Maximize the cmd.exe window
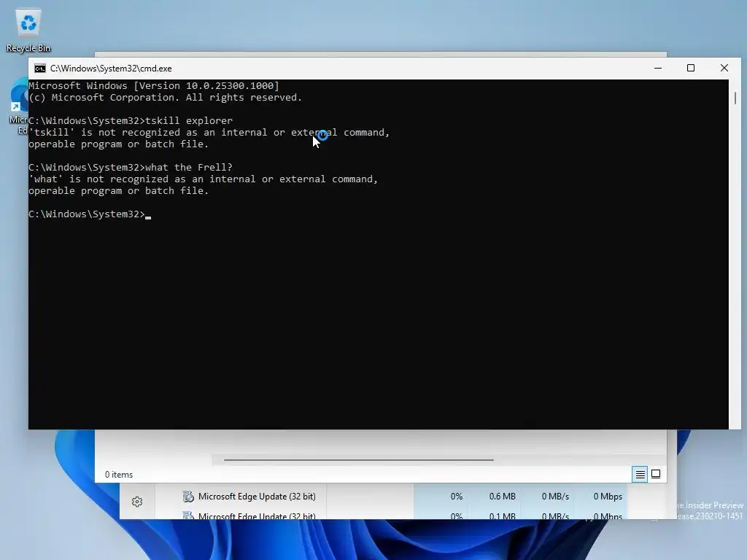 [691, 68]
